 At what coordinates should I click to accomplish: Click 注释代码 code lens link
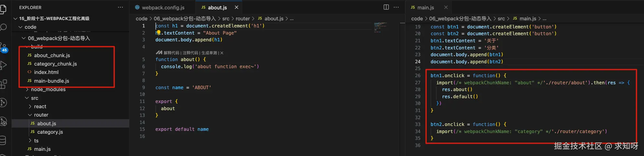(x=190, y=53)
